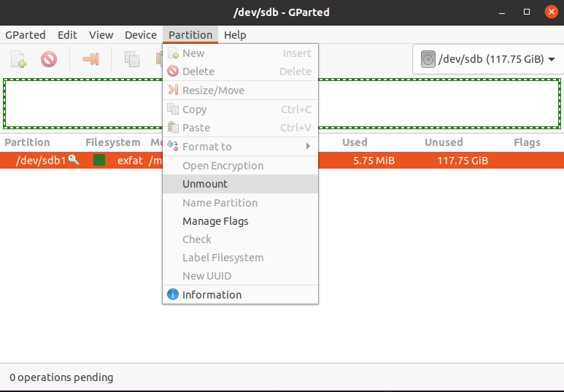Open the Help menu
This screenshot has width=564, height=392.
pyautogui.click(x=235, y=35)
